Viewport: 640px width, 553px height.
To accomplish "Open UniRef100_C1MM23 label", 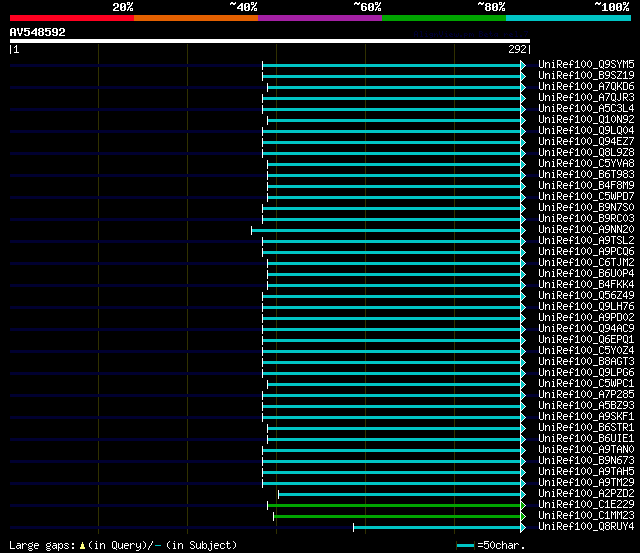I will click(x=586, y=516).
